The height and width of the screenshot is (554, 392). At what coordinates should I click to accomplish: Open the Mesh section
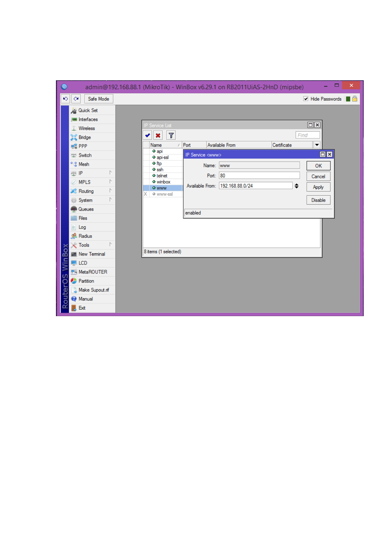click(92, 164)
